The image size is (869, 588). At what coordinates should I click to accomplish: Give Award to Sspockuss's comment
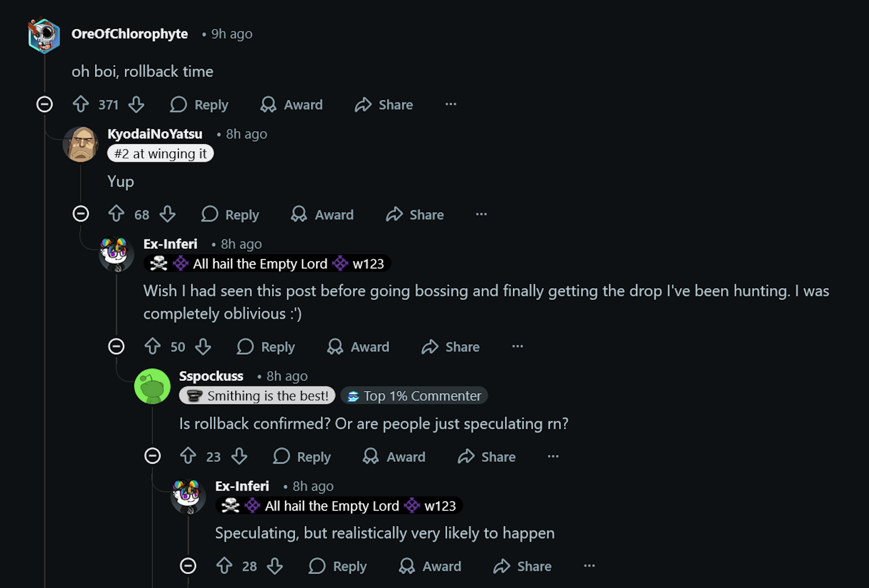[x=394, y=456]
